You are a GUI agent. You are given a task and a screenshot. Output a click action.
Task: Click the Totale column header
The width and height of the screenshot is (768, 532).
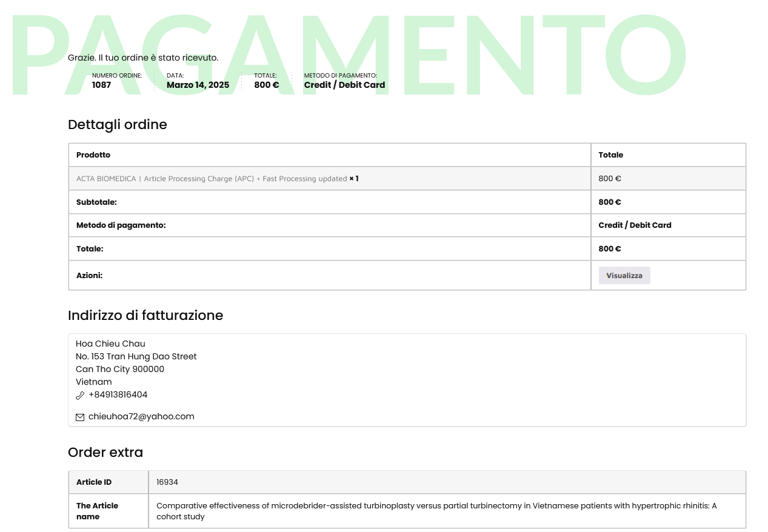point(610,155)
